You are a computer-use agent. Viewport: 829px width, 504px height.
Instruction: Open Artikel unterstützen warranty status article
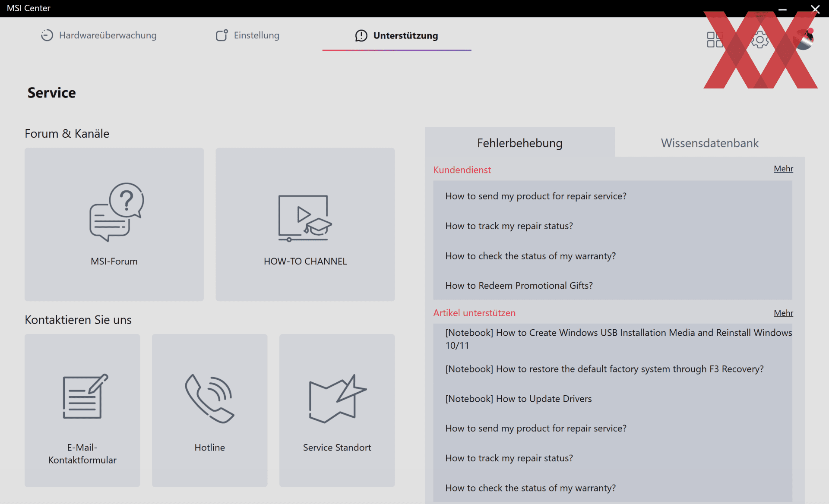pos(531,488)
